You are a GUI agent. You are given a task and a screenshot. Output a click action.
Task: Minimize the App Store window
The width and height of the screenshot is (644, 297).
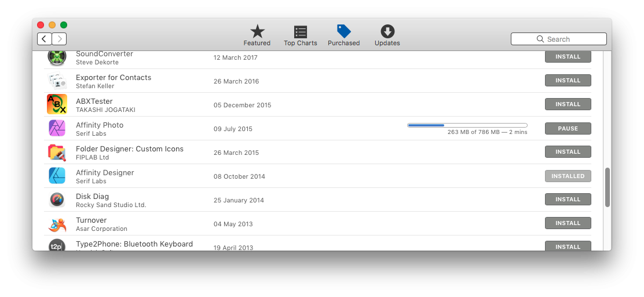pyautogui.click(x=52, y=25)
